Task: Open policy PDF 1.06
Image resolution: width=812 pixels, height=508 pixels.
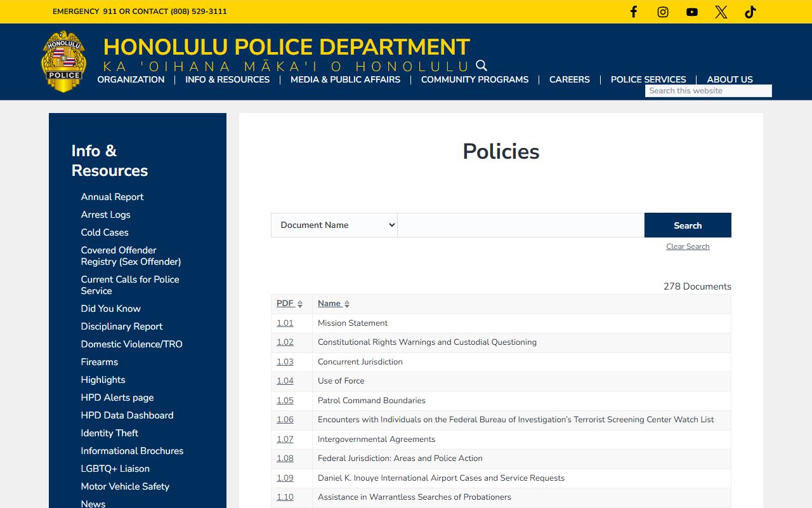Action: pyautogui.click(x=285, y=420)
